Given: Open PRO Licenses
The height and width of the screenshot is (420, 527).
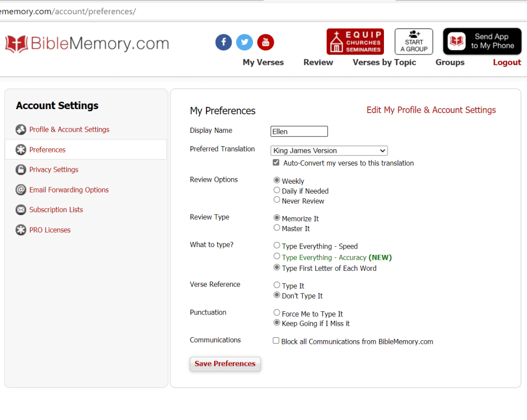Looking at the screenshot, I should click(x=50, y=230).
